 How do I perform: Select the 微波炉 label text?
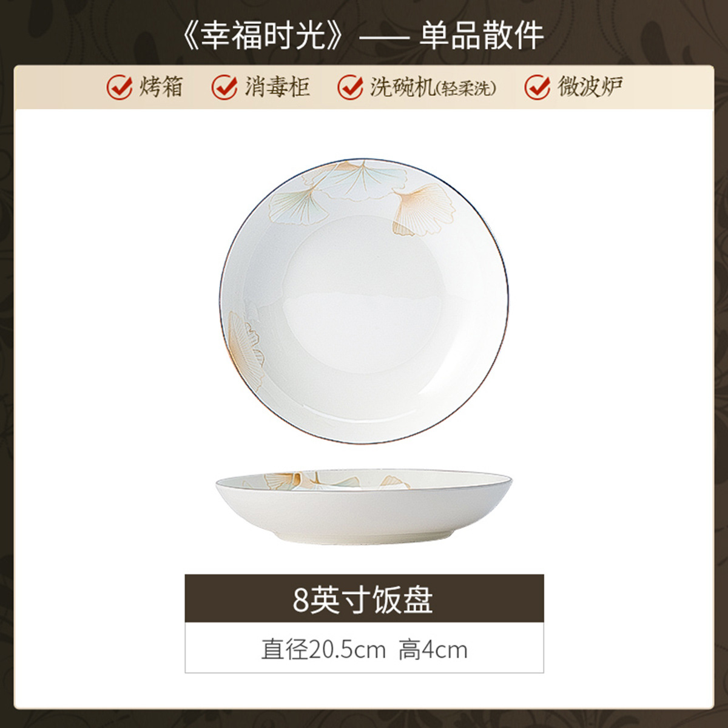(x=590, y=87)
